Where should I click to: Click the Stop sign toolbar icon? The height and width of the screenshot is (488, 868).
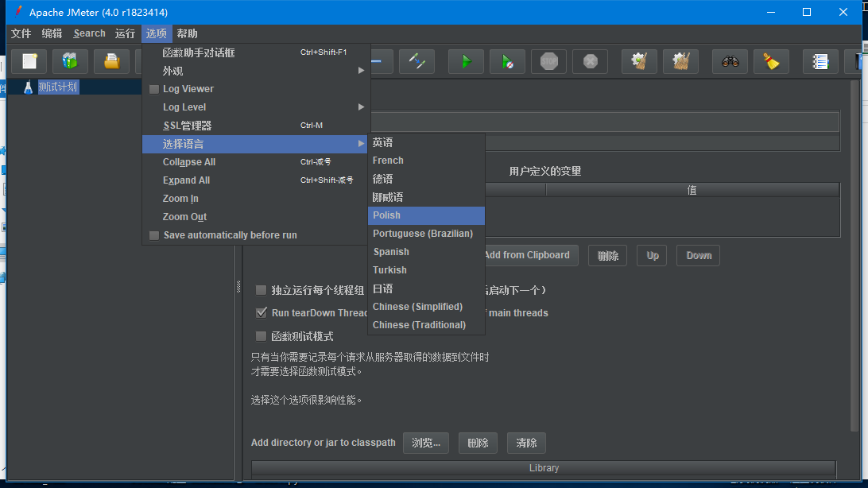pyautogui.click(x=548, y=61)
